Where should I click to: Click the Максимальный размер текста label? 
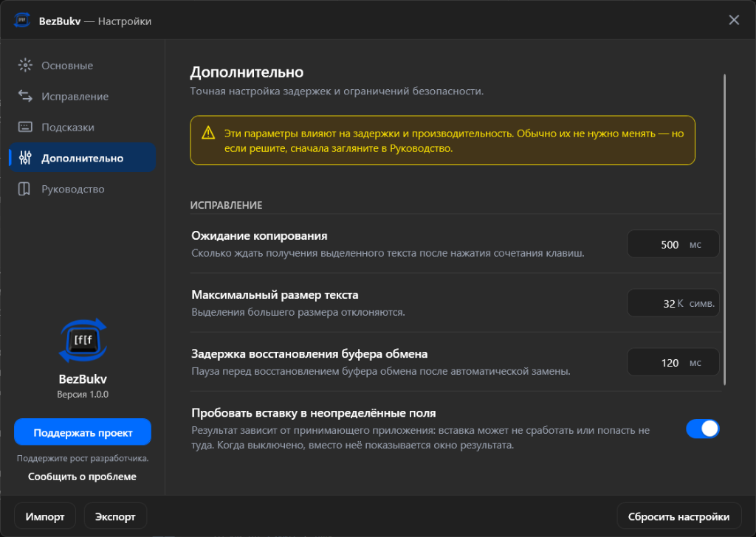pyautogui.click(x=275, y=294)
